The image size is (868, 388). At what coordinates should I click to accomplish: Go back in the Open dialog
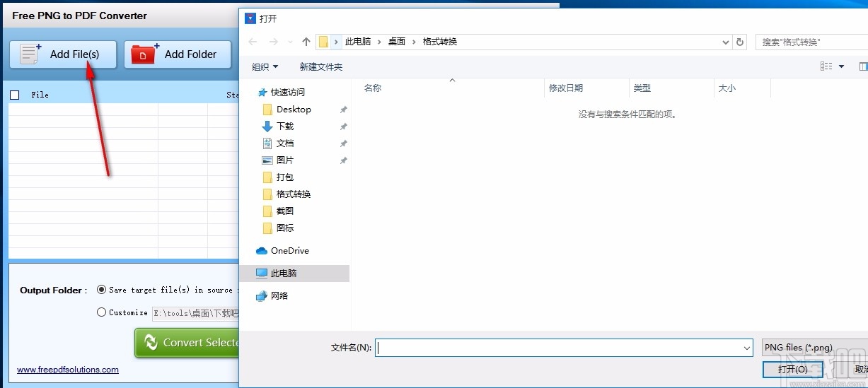point(253,42)
